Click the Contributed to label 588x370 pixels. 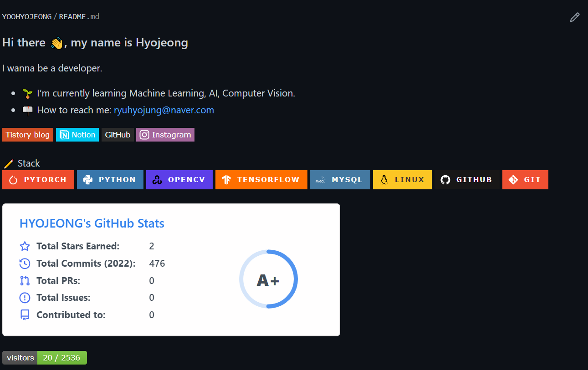[x=71, y=315]
